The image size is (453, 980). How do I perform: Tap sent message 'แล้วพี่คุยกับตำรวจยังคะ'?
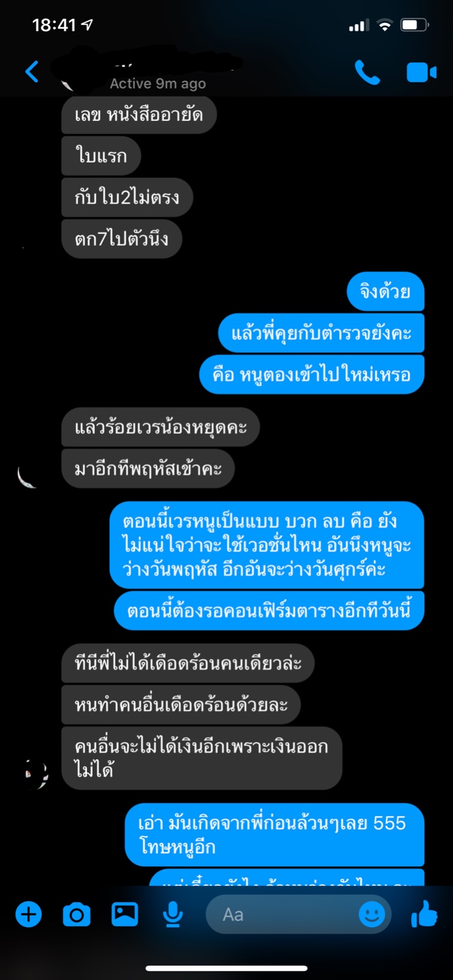(321, 333)
